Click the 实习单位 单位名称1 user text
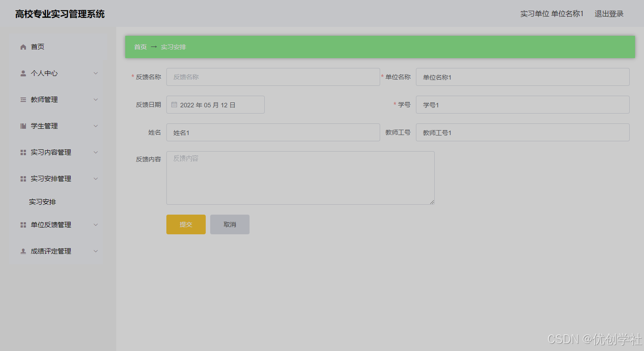The image size is (644, 351). coord(552,14)
